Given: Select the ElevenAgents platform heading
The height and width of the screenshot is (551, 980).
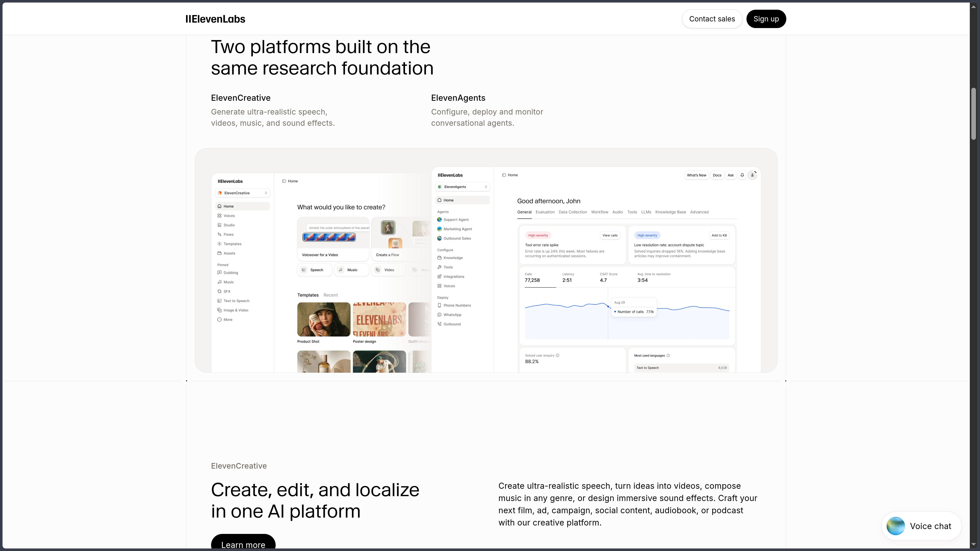Looking at the screenshot, I should click(x=458, y=98).
